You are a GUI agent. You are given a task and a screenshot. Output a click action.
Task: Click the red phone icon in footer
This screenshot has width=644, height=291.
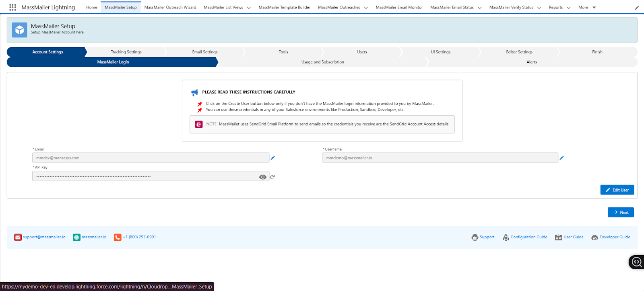[118, 238]
